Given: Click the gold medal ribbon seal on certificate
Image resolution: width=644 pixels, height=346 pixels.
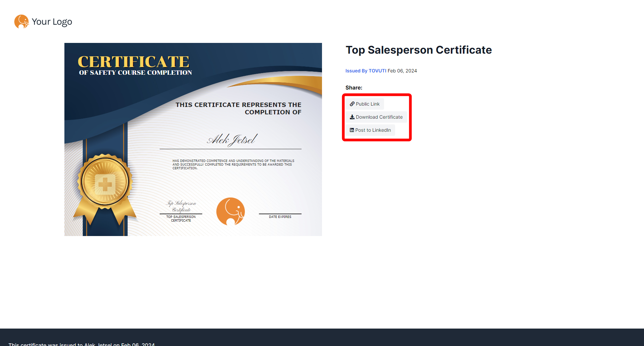Looking at the screenshot, I should [105, 189].
